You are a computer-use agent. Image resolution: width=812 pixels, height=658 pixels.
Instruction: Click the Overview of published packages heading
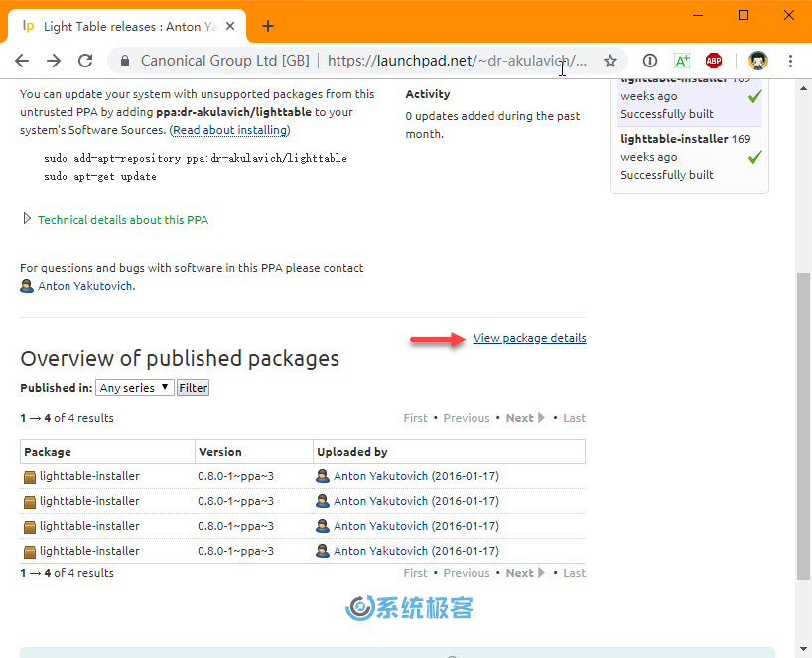coord(180,358)
